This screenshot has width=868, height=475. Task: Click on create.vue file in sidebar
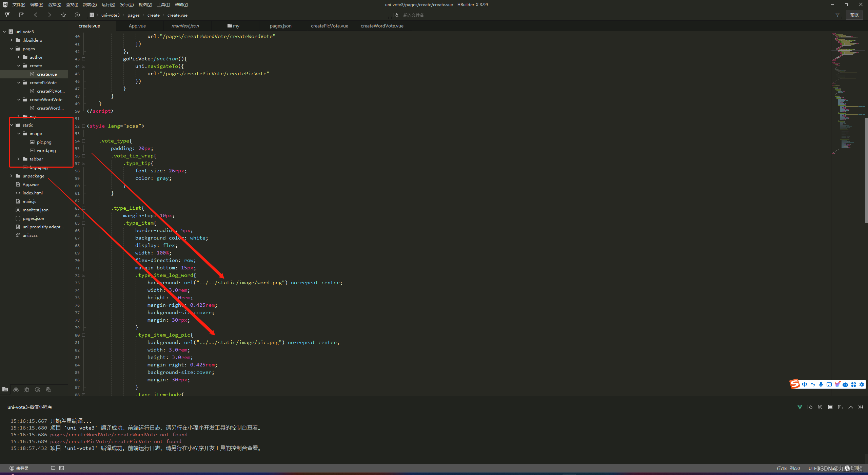click(x=46, y=74)
